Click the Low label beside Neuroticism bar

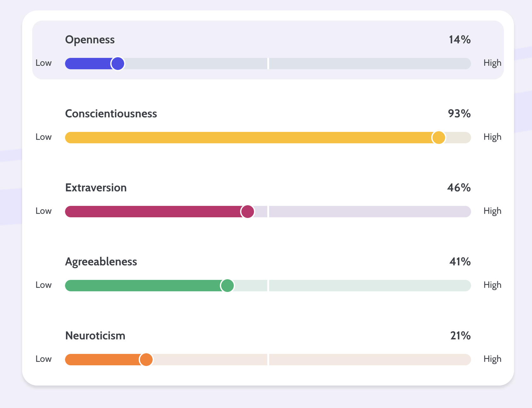(44, 359)
